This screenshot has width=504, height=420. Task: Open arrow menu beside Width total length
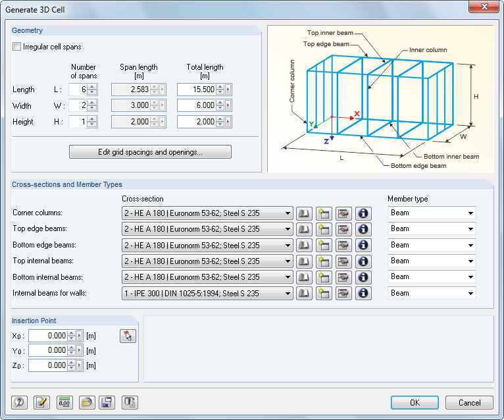(228, 105)
